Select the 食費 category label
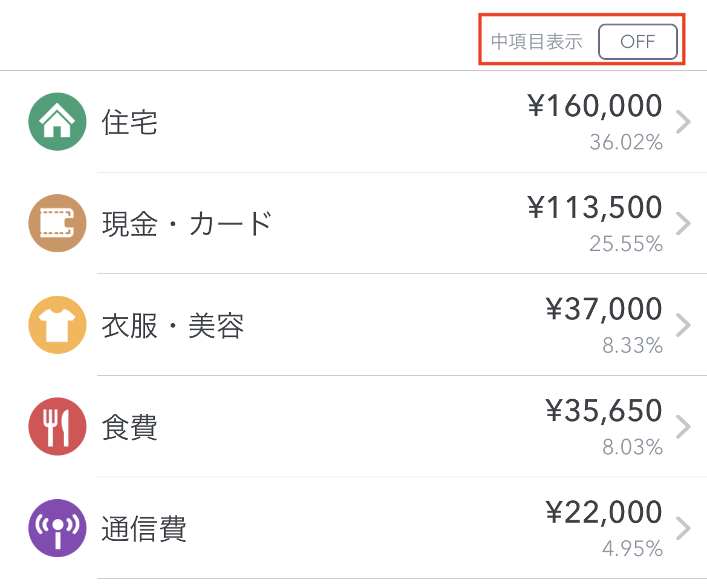 pos(129,428)
